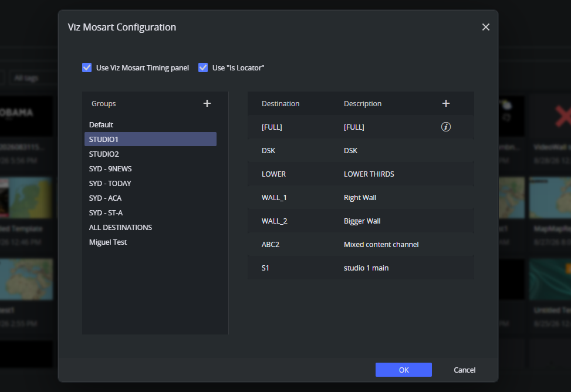Click the Right Wall description
This screenshot has height=392, width=571.
coord(360,197)
